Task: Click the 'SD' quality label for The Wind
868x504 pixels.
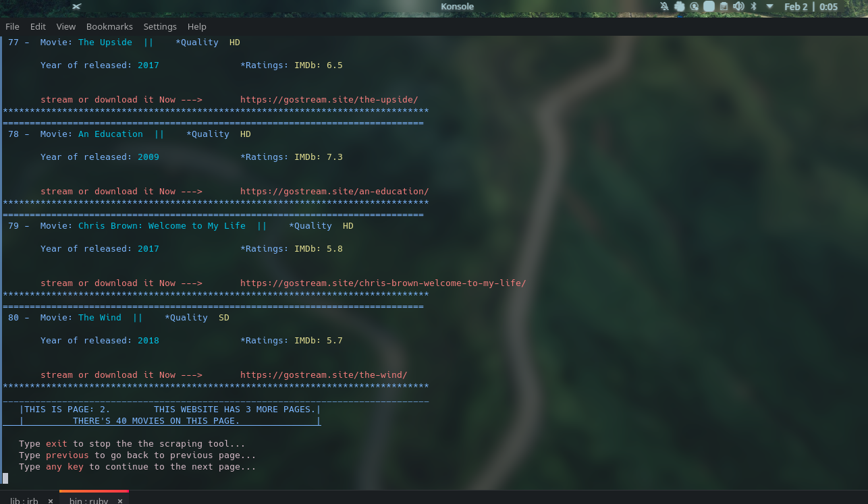Action: tap(224, 318)
